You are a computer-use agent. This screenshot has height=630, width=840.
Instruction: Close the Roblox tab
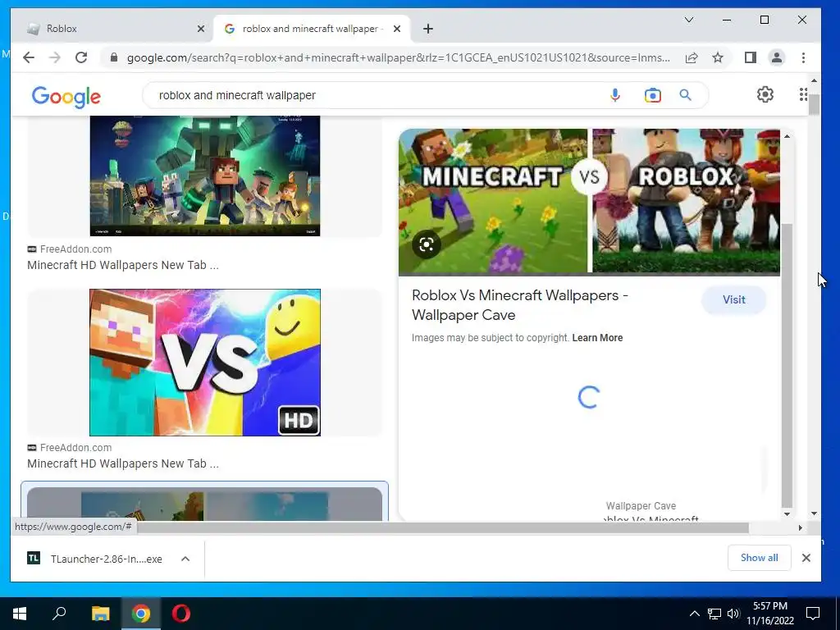pos(201,29)
